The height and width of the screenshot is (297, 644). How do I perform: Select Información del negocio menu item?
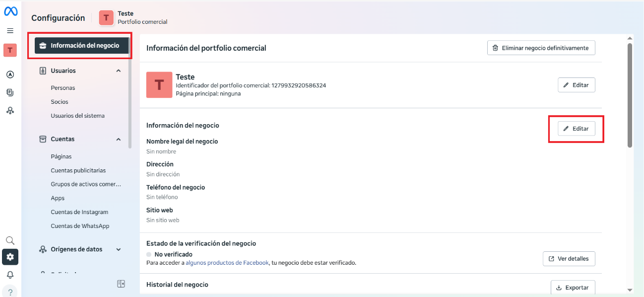click(x=82, y=46)
